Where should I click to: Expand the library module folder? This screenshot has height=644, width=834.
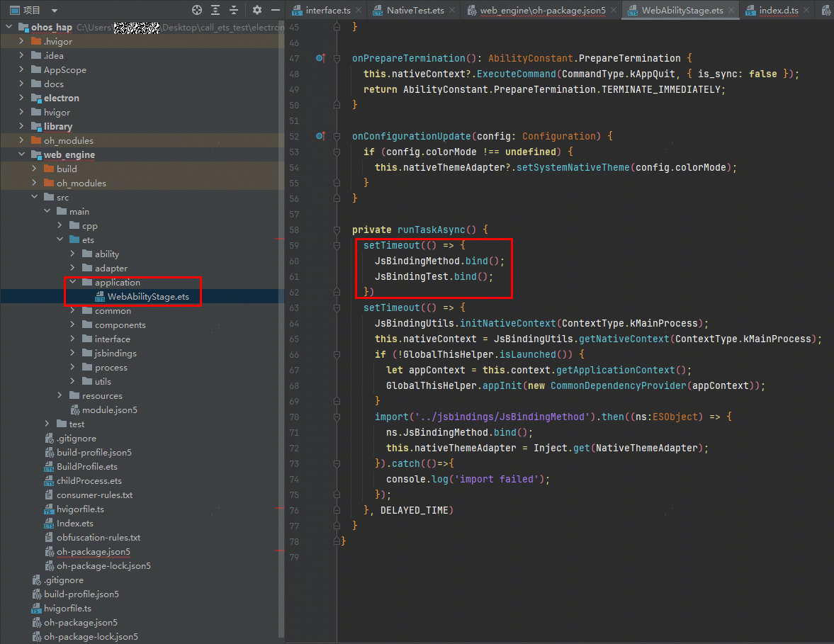pos(21,126)
